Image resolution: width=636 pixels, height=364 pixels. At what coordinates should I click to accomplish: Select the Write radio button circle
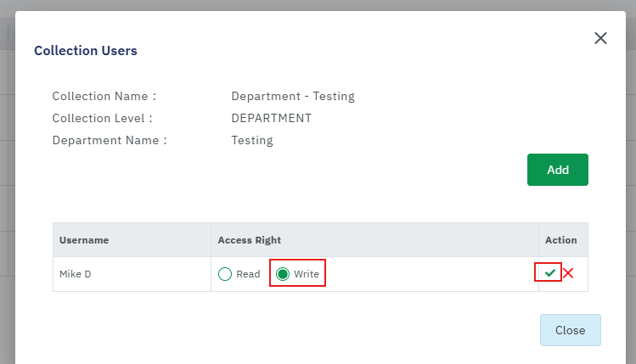click(x=283, y=274)
